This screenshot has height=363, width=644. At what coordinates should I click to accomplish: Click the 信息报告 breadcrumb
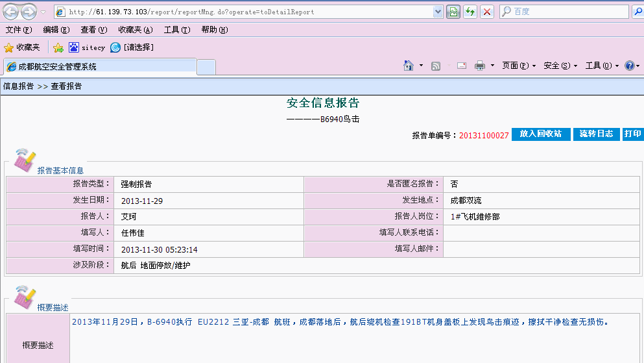pyautogui.click(x=18, y=86)
